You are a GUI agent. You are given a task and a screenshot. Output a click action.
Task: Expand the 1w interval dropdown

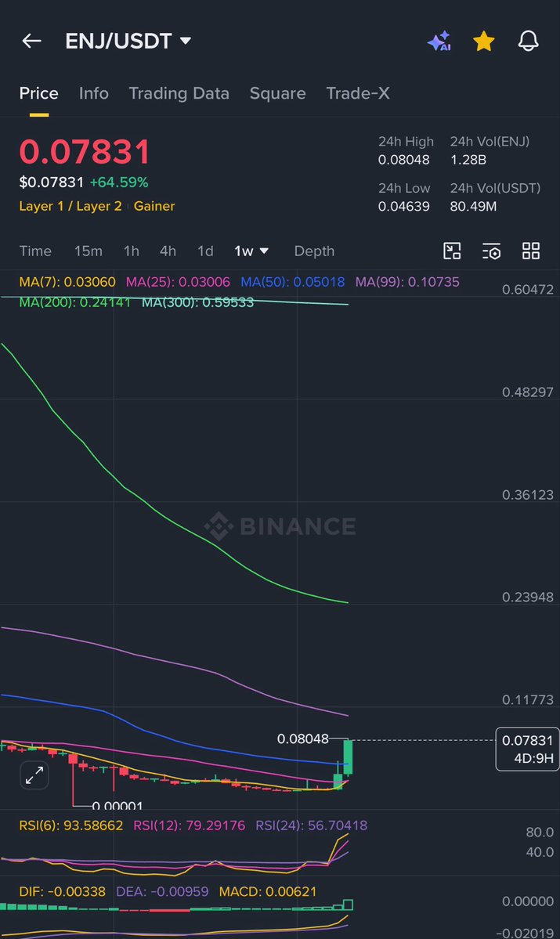251,251
